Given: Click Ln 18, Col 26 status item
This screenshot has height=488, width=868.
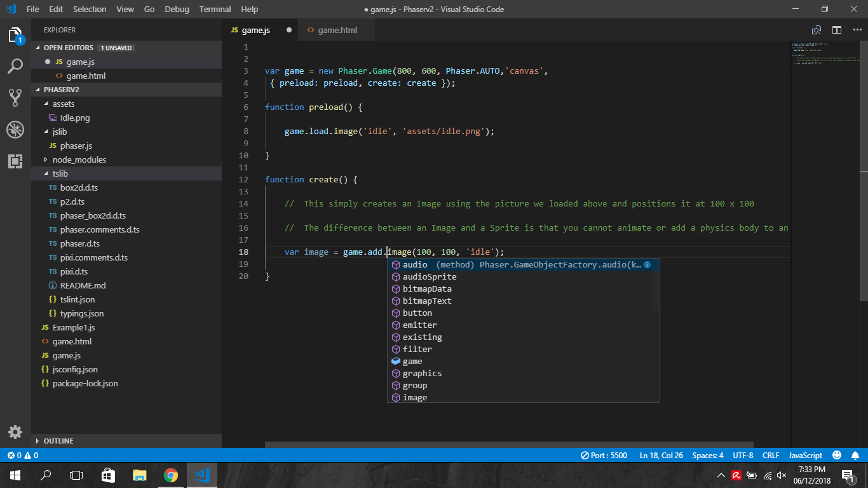Looking at the screenshot, I should pyautogui.click(x=661, y=456).
